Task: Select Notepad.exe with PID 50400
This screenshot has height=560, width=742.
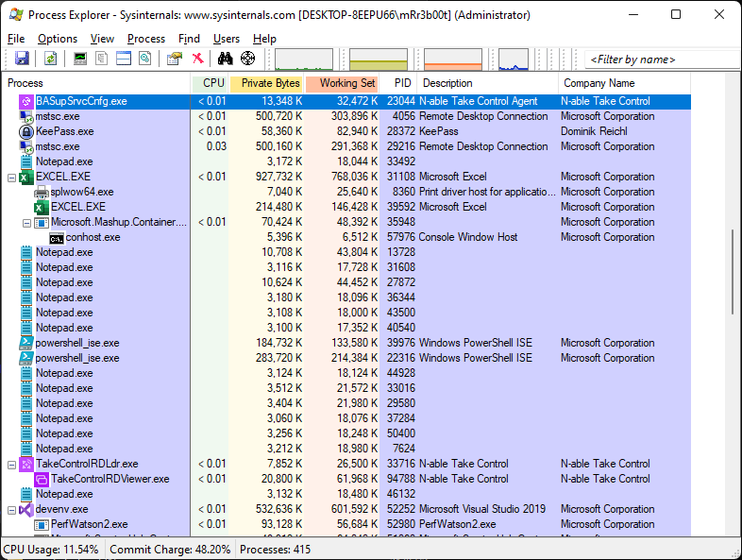Action: pyautogui.click(x=346, y=433)
